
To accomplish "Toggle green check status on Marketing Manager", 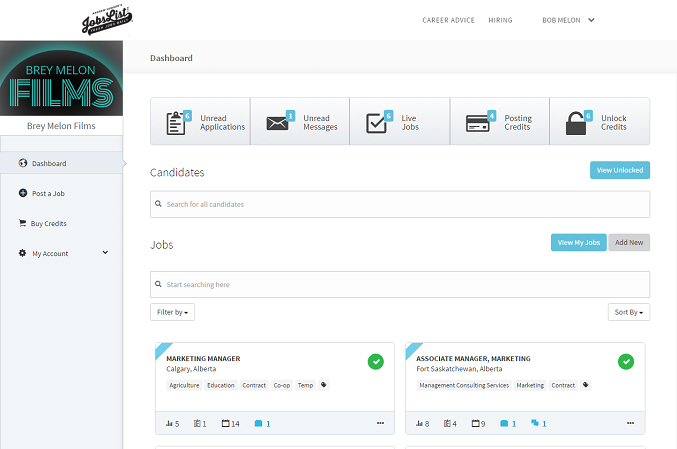I will (376, 361).
